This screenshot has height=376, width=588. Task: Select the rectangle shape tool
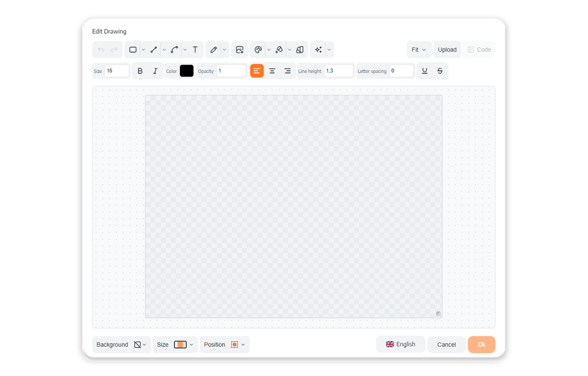(133, 50)
